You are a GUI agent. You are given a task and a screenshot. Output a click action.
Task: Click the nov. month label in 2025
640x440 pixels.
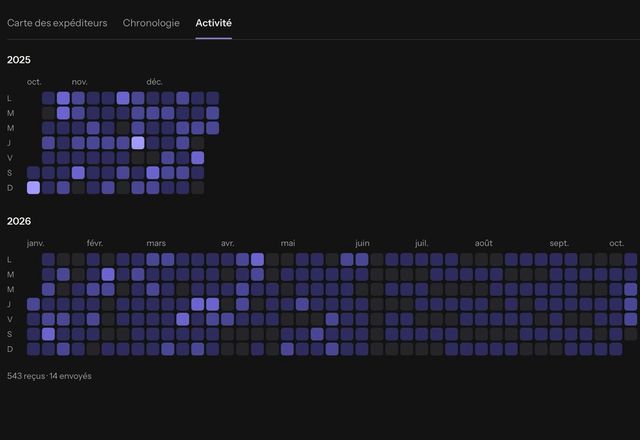click(80, 82)
